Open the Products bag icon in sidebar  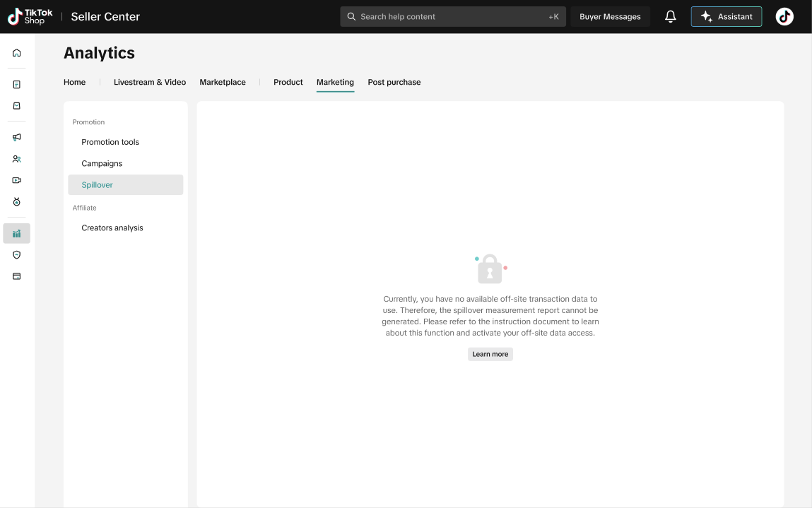pyautogui.click(x=17, y=106)
